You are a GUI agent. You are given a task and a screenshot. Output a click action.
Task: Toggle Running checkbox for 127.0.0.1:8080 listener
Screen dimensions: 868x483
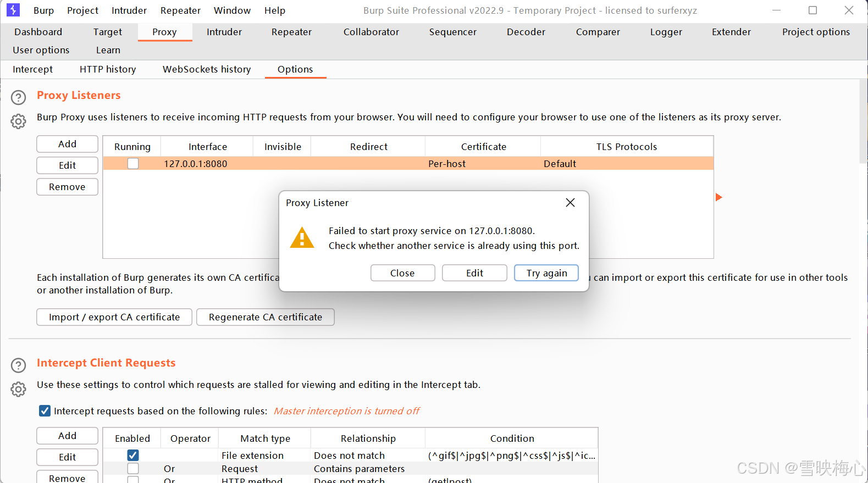pyautogui.click(x=133, y=163)
